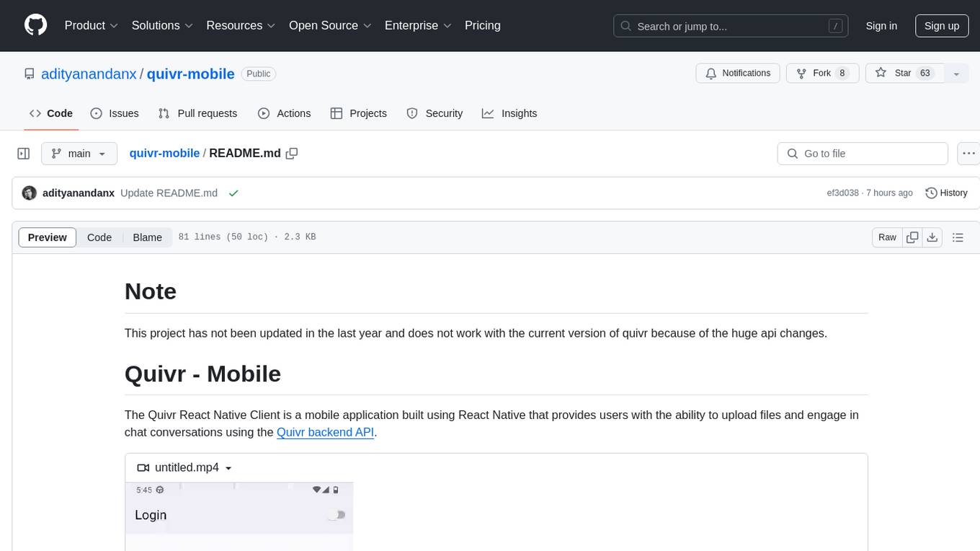Go to Pricing page
The height and width of the screenshot is (551, 980).
[483, 25]
